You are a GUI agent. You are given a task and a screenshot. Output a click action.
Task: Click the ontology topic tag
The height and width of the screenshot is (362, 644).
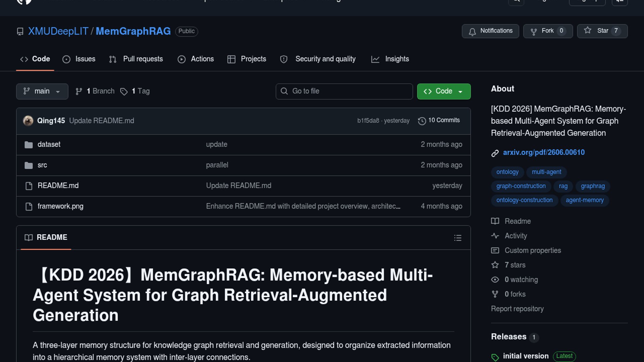507,172
